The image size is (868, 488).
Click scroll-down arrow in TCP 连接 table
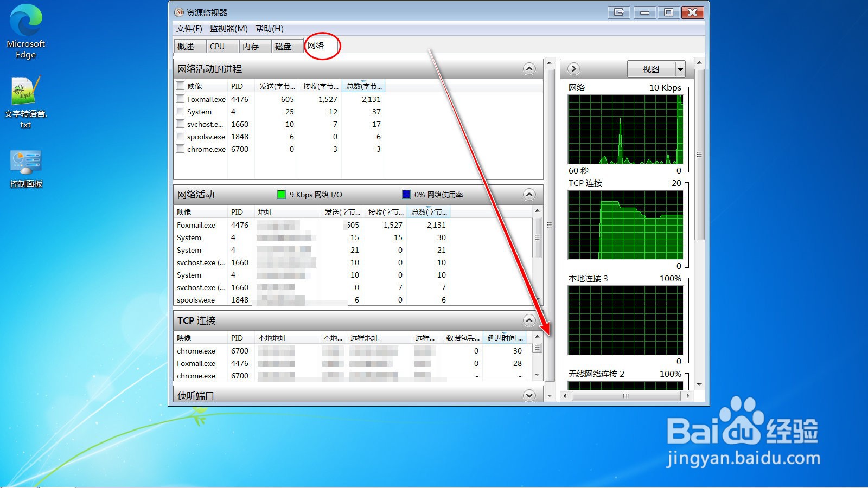[537, 375]
